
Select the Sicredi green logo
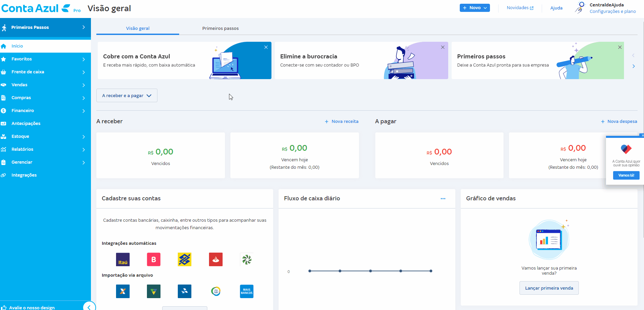[x=247, y=259]
